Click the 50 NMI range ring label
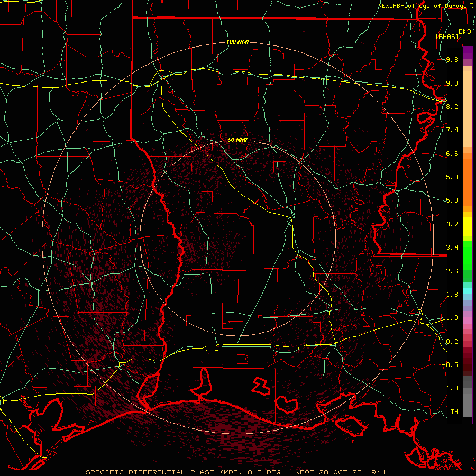 [x=237, y=140]
